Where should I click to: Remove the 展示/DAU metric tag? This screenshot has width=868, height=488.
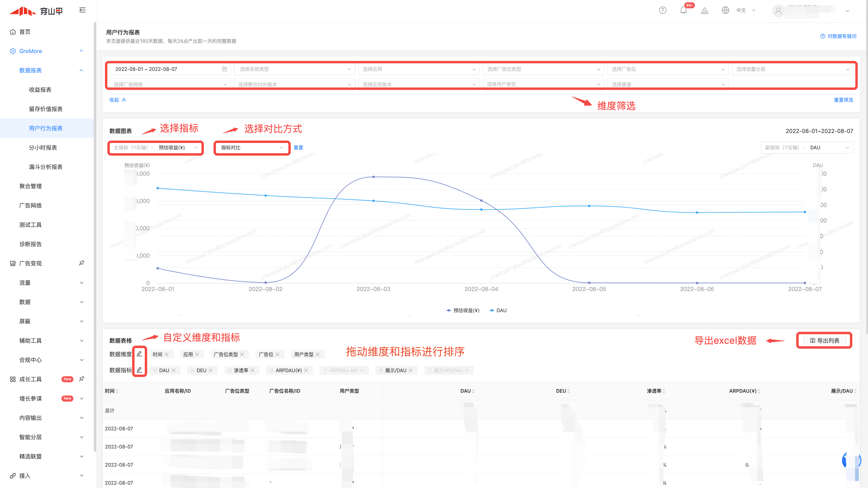411,370
